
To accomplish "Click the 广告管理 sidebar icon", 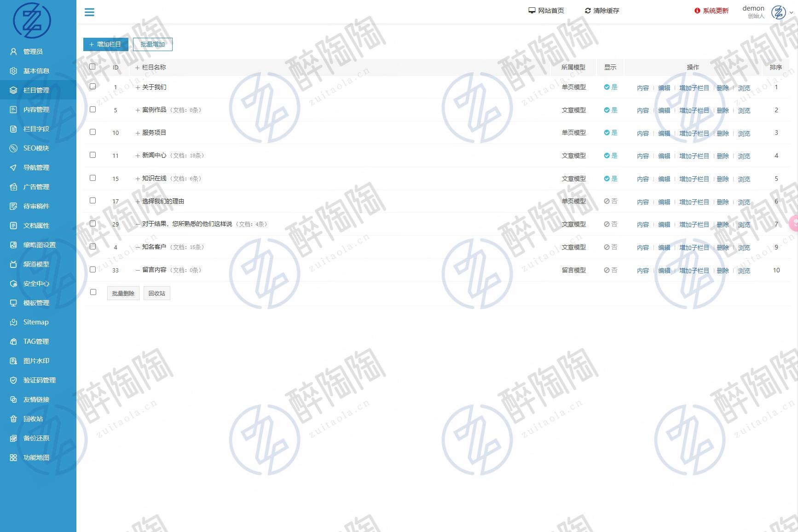I will [13, 187].
